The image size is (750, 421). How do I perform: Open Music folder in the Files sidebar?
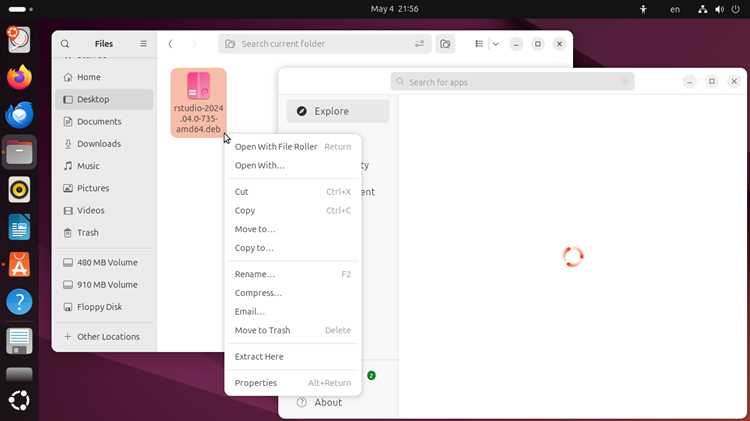click(104, 166)
